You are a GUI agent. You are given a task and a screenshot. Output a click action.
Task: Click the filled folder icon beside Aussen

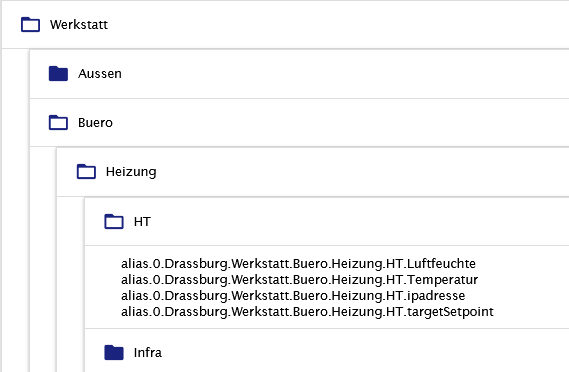click(x=58, y=74)
